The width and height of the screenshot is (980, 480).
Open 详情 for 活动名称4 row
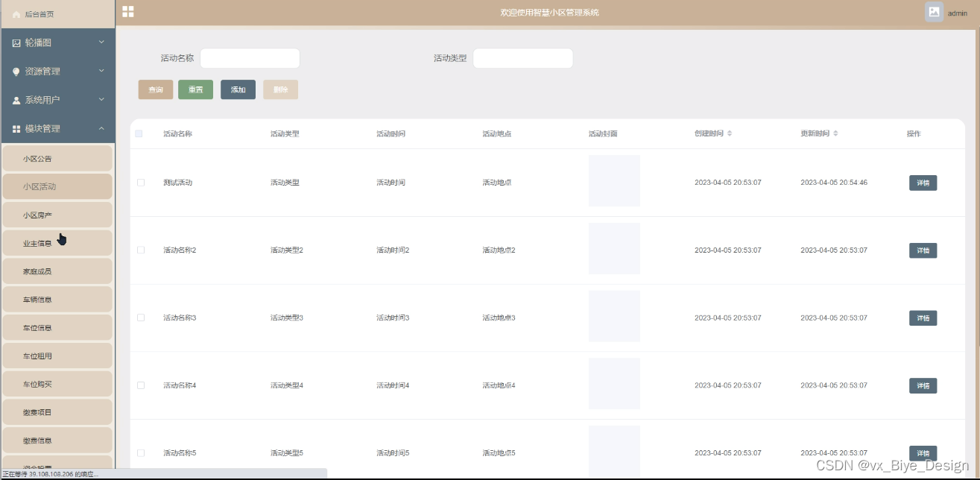point(923,385)
